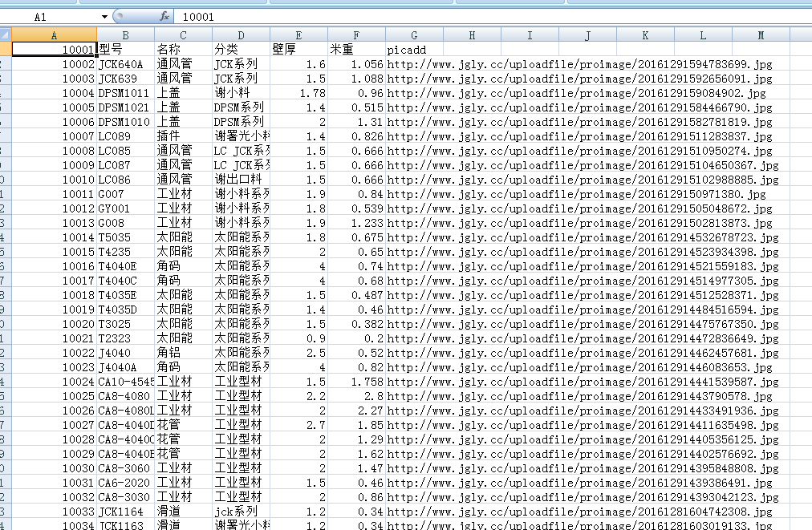The width and height of the screenshot is (812, 530).
Task: Select cell with model DPSM1021
Action: pos(125,107)
